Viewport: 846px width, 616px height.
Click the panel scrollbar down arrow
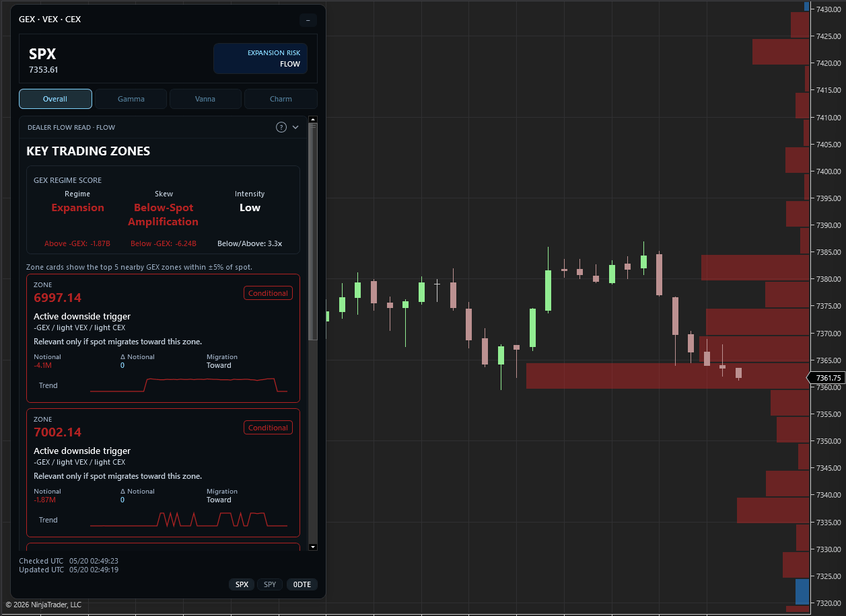point(312,547)
